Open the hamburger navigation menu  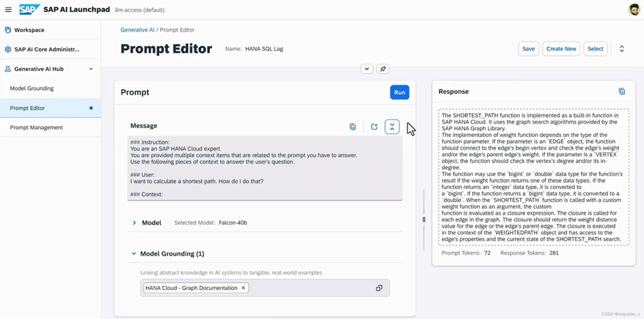point(8,10)
